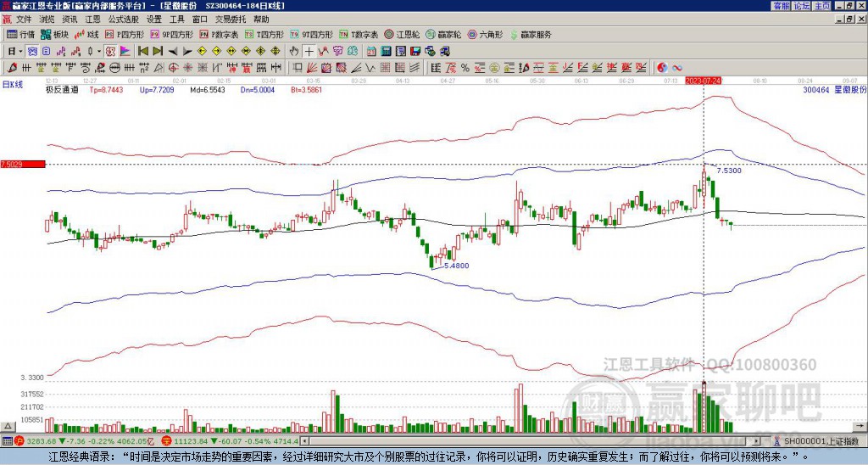
Task: Click the Tp=8.7443 value
Action: point(106,89)
